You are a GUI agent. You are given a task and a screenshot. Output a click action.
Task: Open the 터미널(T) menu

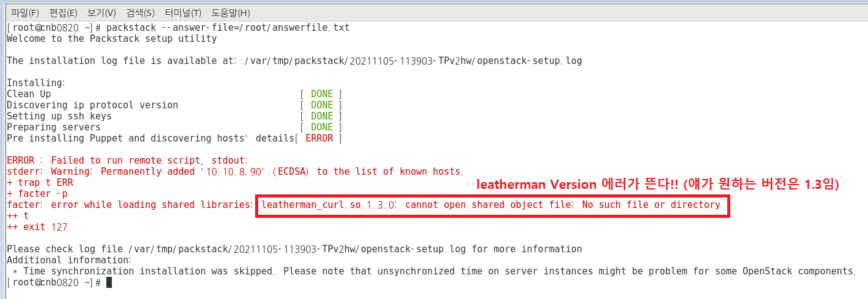tap(183, 13)
